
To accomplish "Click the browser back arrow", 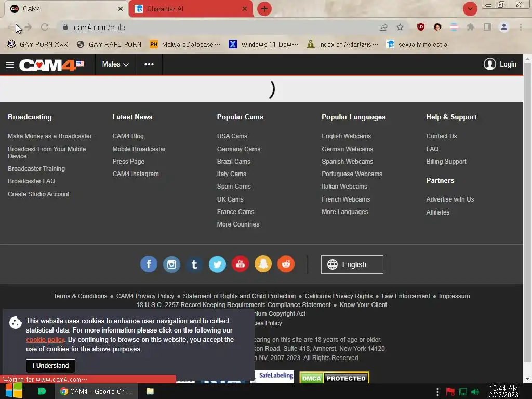I will pyautogui.click(x=11, y=27).
